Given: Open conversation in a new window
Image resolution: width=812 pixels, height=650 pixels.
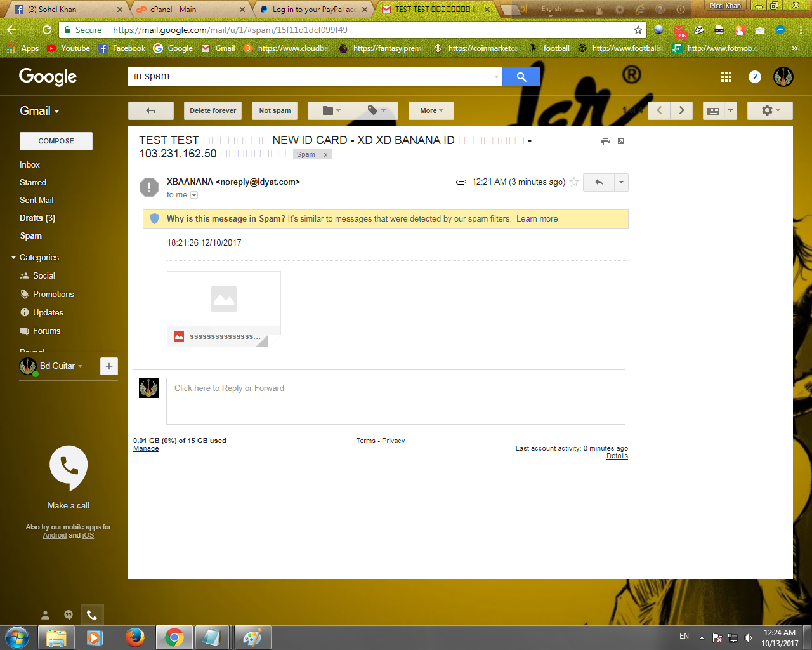Looking at the screenshot, I should tap(620, 142).
